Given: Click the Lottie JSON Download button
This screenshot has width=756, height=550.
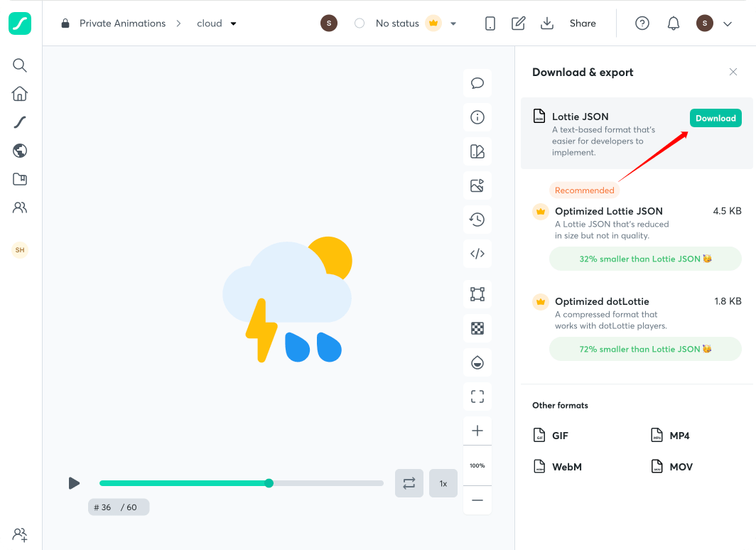Looking at the screenshot, I should click(x=715, y=118).
